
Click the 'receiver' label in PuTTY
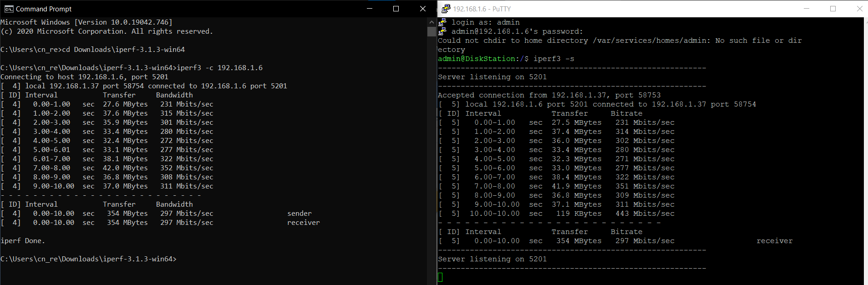(x=775, y=241)
